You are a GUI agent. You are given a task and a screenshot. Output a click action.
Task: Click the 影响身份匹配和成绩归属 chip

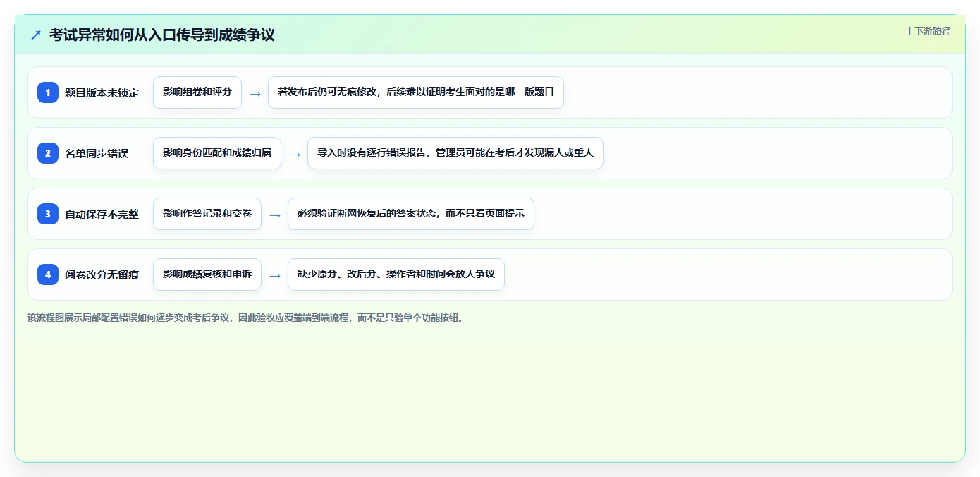point(217,153)
